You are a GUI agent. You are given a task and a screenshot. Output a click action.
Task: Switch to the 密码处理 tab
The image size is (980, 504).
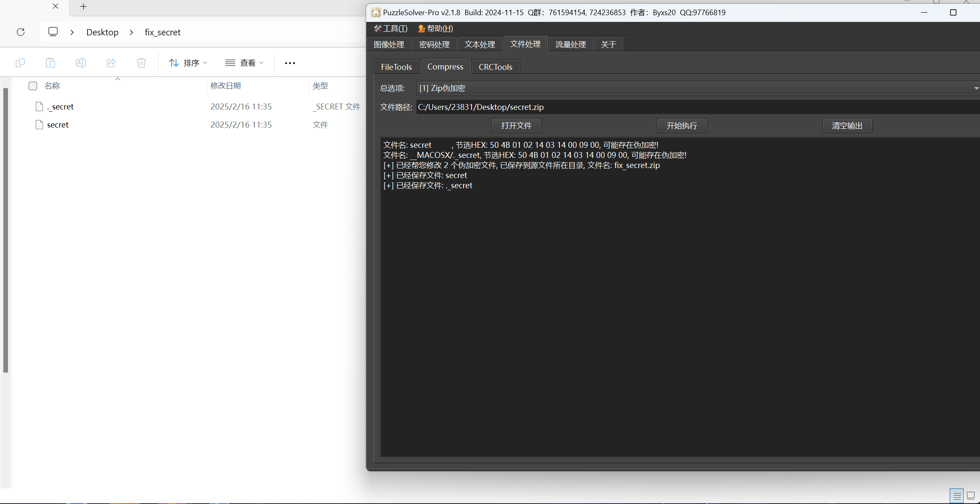click(x=434, y=44)
